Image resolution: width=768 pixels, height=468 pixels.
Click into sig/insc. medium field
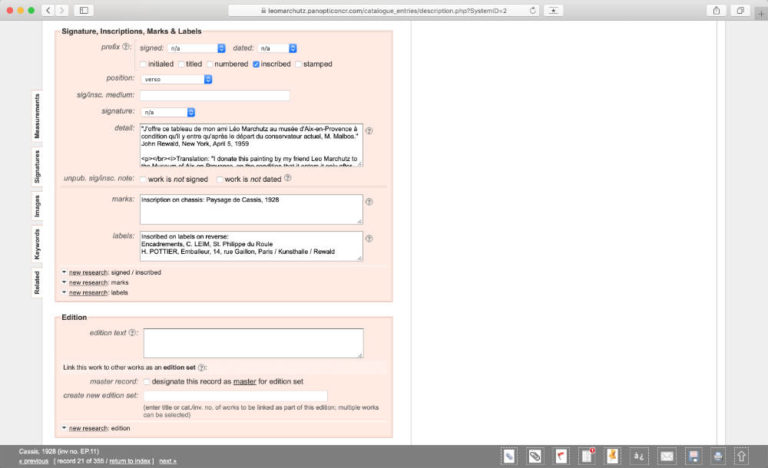click(x=215, y=96)
